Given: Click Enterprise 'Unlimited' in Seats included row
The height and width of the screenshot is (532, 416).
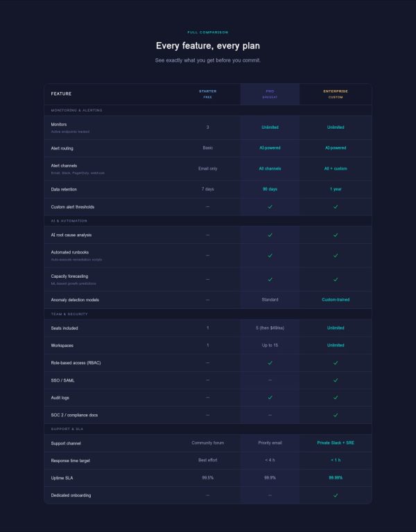Looking at the screenshot, I should (x=336, y=328).
